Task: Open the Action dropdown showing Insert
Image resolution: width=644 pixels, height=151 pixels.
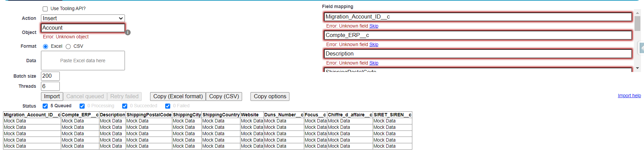Action: pyautogui.click(x=83, y=18)
